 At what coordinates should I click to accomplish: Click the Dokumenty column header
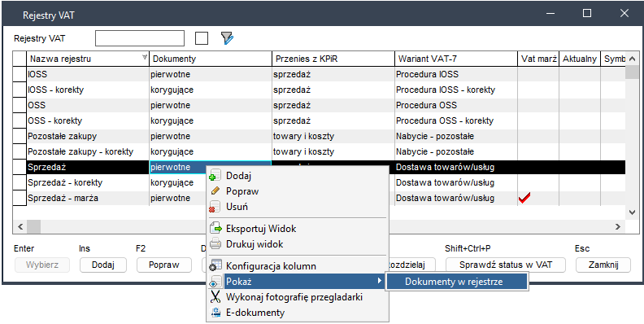tap(211, 59)
